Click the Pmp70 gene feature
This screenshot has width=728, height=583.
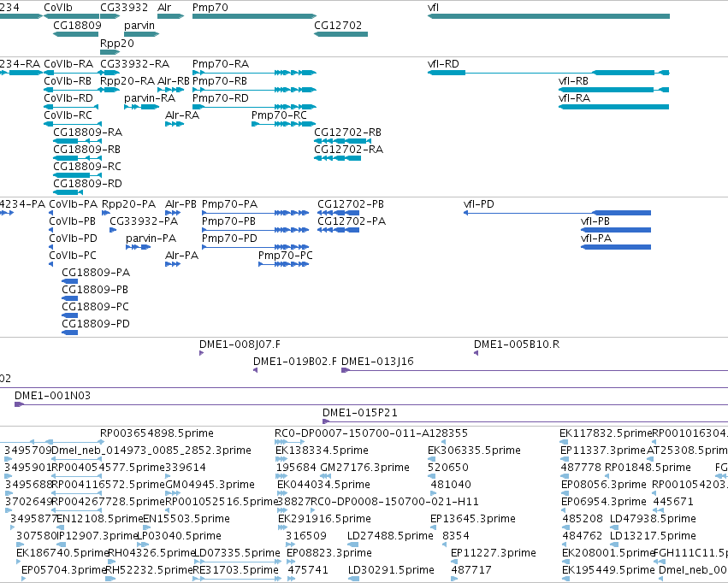[x=254, y=16]
